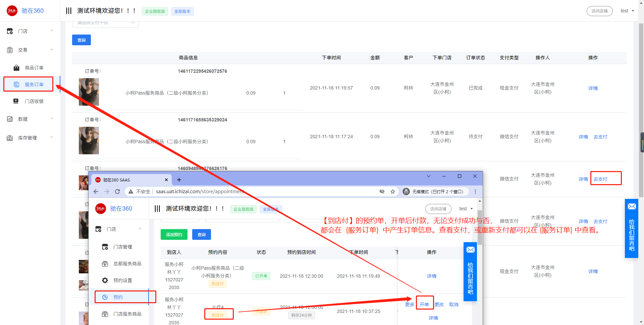Click 去支付 for order placed 11:17:24

600,137
